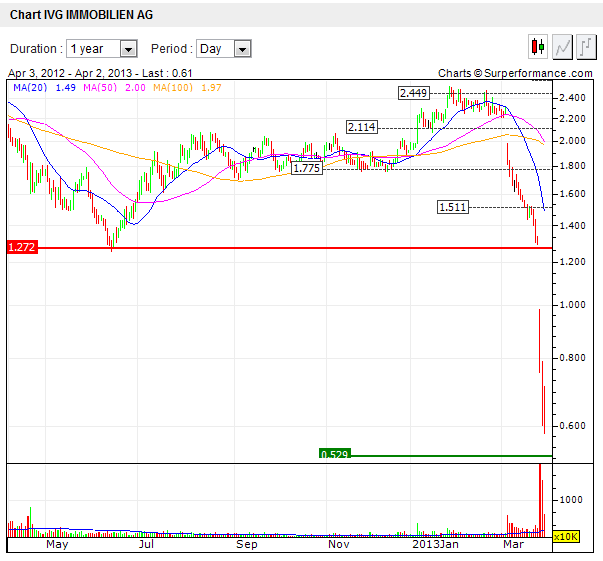Click the 1.511 price annotation label
The width and height of the screenshot is (603, 561).
452,207
